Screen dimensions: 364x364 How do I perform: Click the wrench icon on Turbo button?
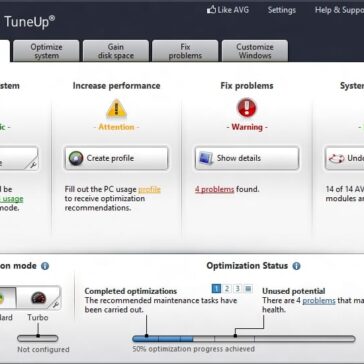(56, 304)
